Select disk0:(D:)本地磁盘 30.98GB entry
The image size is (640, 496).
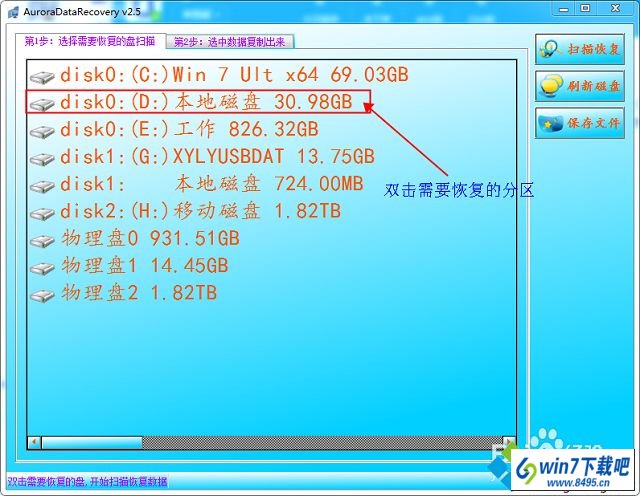click(x=206, y=102)
